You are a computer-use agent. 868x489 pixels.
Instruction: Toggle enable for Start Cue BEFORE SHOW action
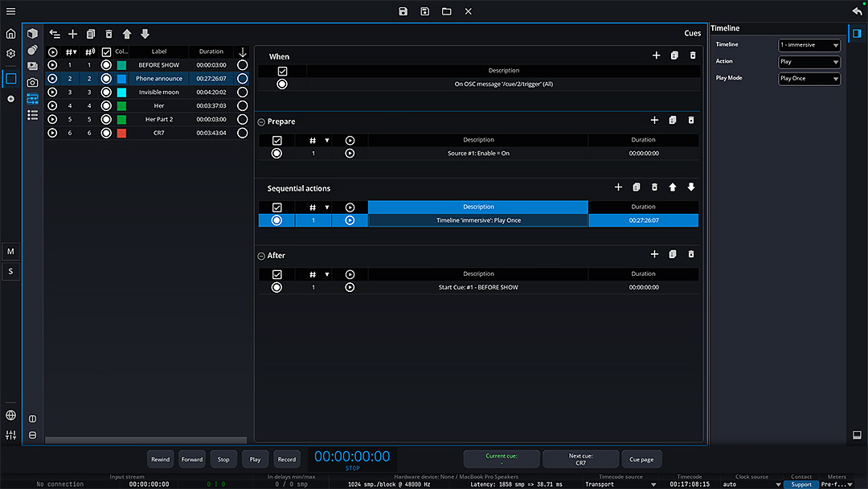pyautogui.click(x=276, y=287)
